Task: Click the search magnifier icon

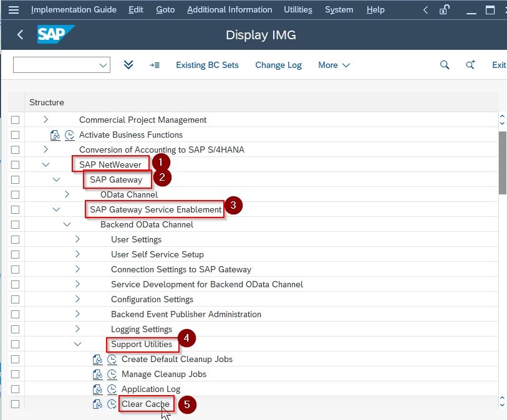Action: (x=445, y=65)
